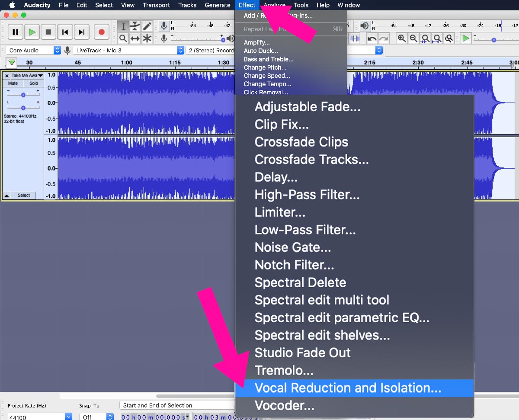Image resolution: width=519 pixels, height=420 pixels.
Task: Select the Time Shift tool
Action: [135, 38]
